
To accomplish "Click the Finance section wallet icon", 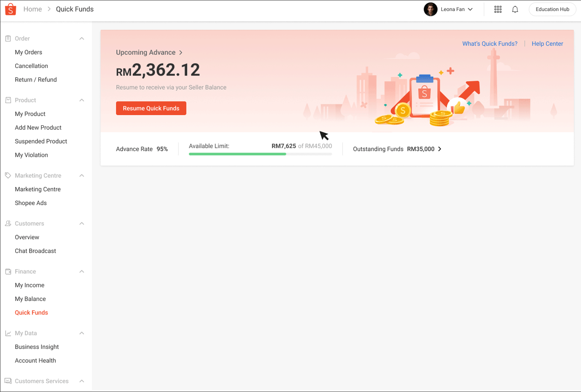I will [x=8, y=272].
